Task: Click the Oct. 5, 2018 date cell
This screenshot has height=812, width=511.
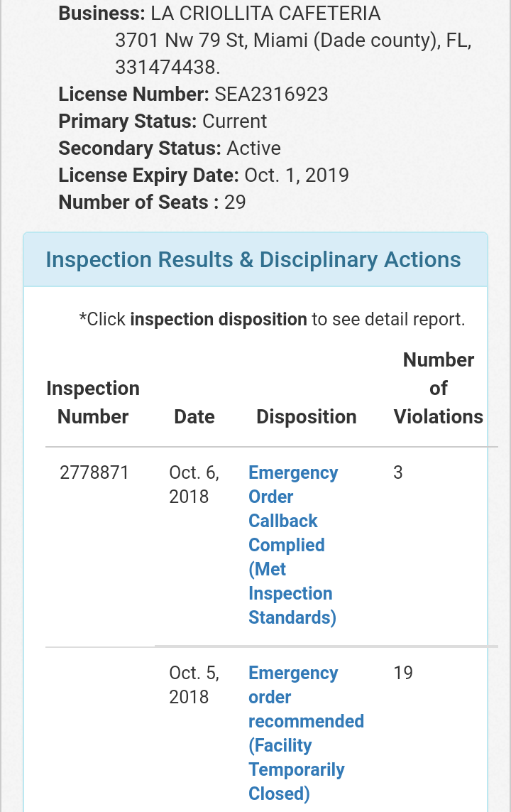Action: 194,685
